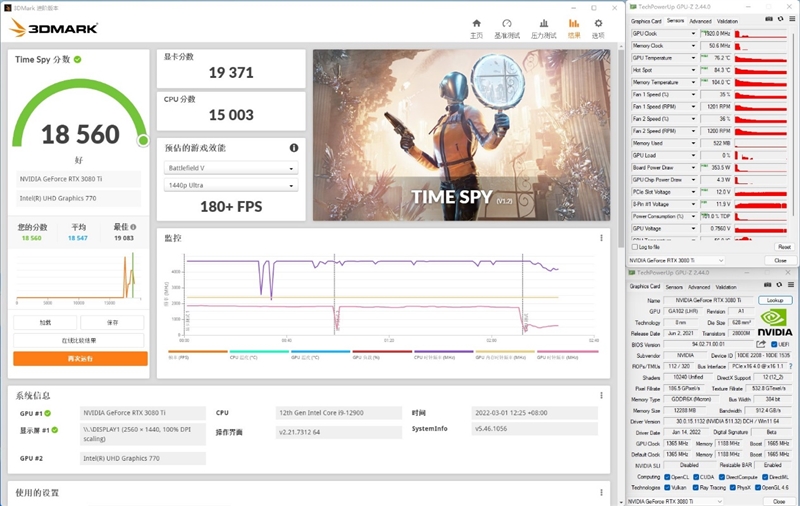800x506 pixels.
Task: Click the BIOS export share icon in GPU-Z
Action: pos(761,344)
